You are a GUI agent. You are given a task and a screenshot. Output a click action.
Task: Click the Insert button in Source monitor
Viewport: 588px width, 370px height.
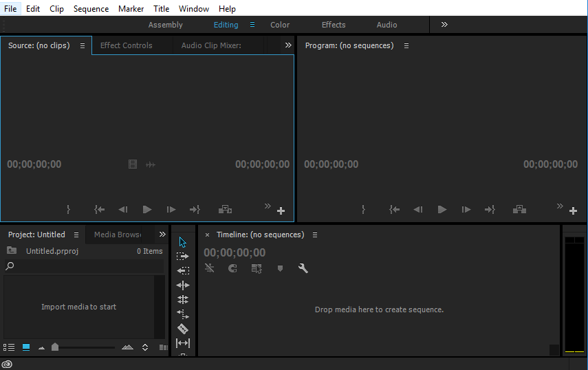pos(225,209)
